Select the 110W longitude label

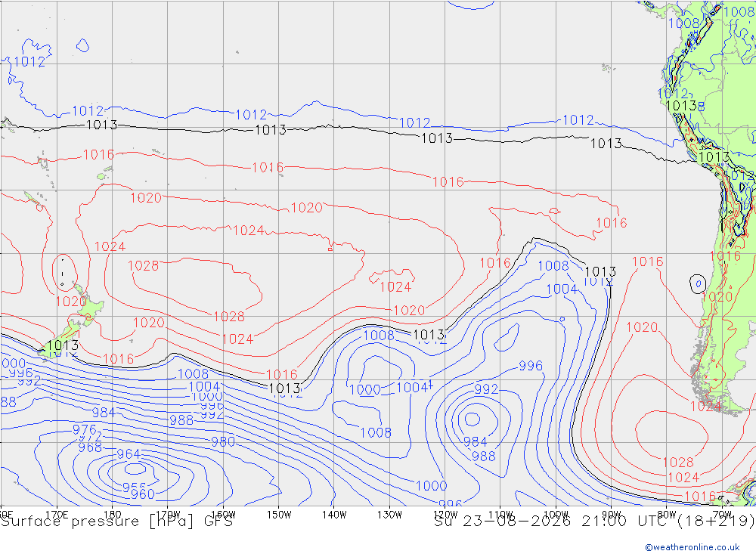(x=500, y=515)
